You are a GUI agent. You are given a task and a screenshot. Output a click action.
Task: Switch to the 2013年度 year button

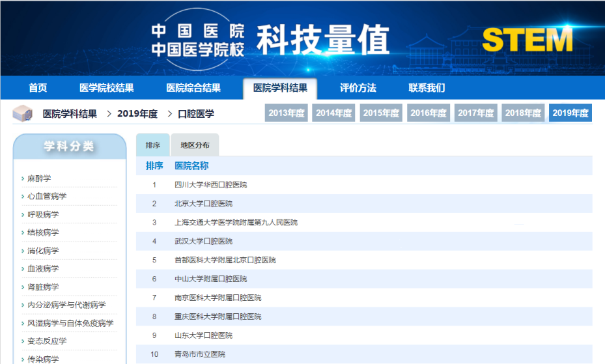(287, 113)
